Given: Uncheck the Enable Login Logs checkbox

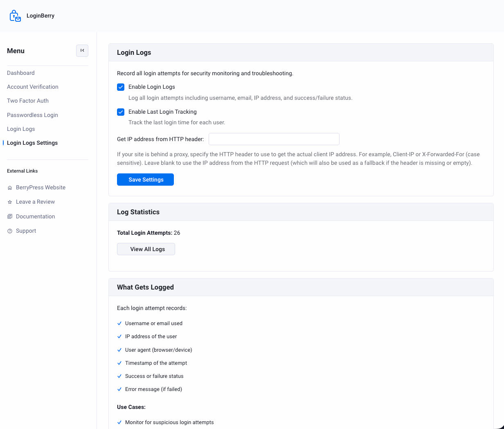Looking at the screenshot, I should point(121,87).
